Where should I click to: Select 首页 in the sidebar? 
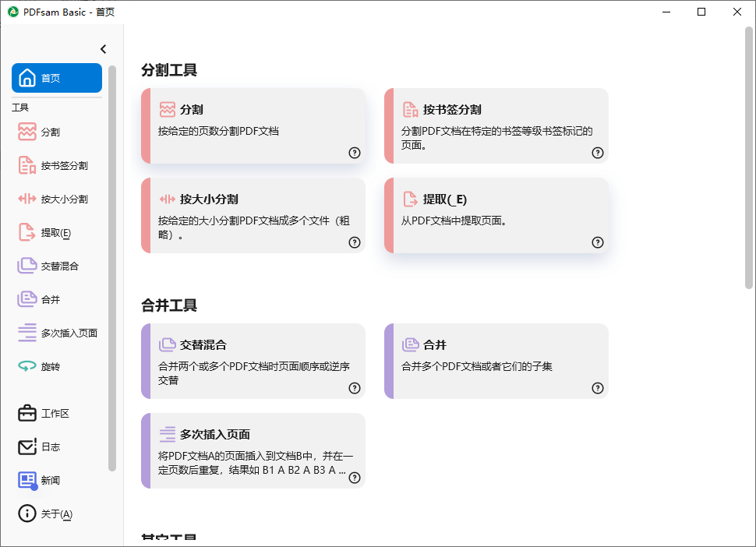click(x=57, y=78)
